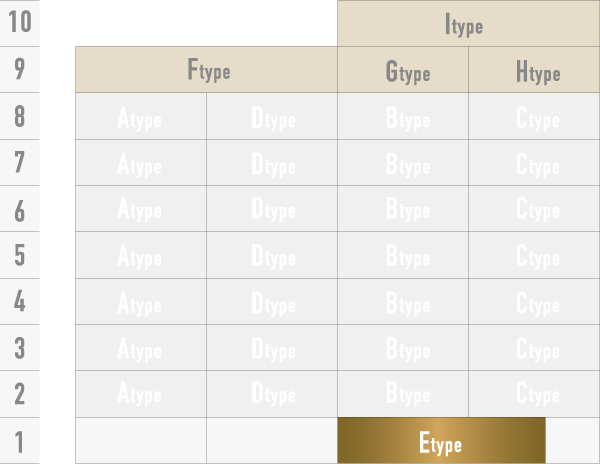This screenshot has height=464, width=600.
Task: Select the Ctype unit on floor 8
Action: (x=534, y=117)
